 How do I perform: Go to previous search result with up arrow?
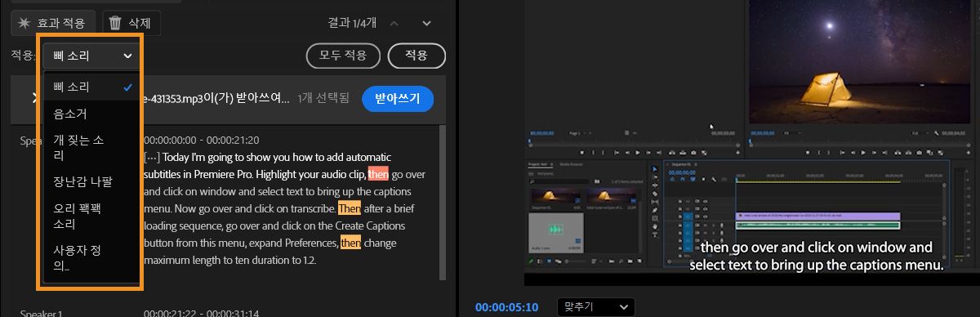tap(394, 23)
